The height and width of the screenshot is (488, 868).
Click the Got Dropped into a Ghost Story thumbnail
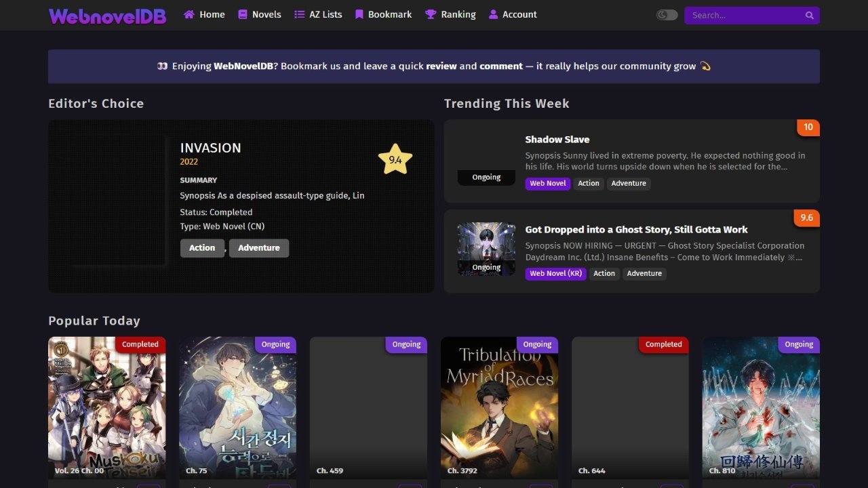[486, 249]
